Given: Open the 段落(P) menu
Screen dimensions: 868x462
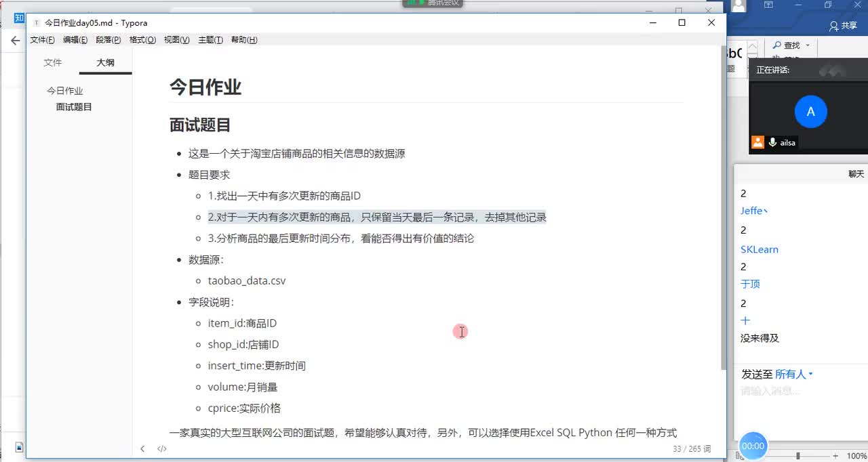Looking at the screenshot, I should [108, 40].
